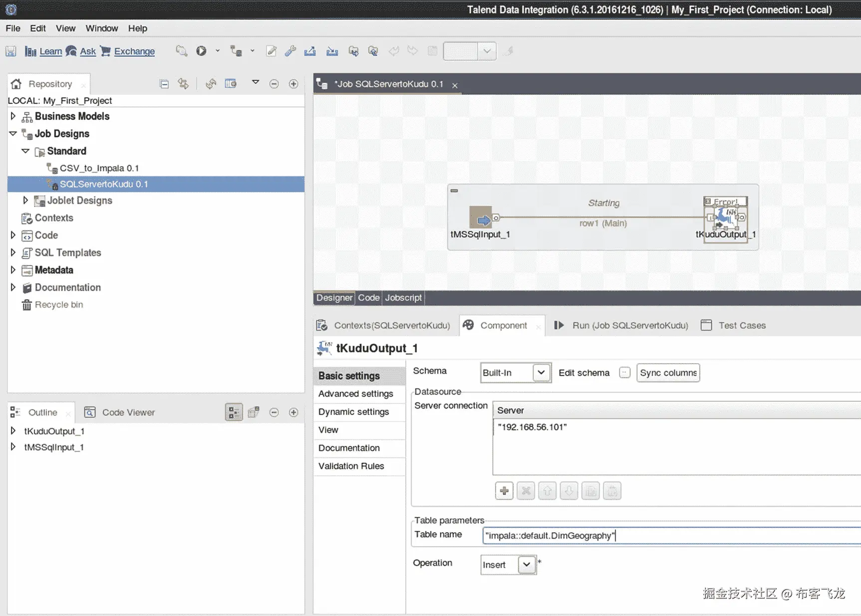Expand the SQL Templates tree node
Viewport: 861px width, 616px height.
tap(13, 252)
